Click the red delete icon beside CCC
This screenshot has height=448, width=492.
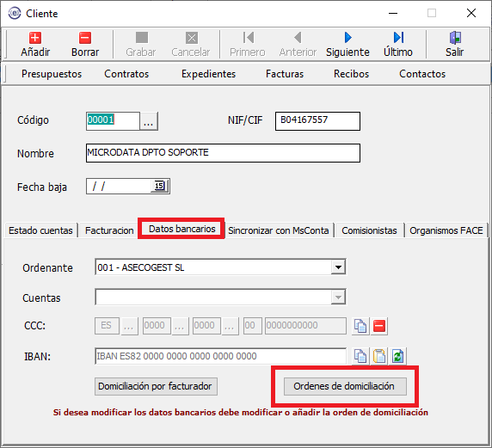tap(379, 326)
